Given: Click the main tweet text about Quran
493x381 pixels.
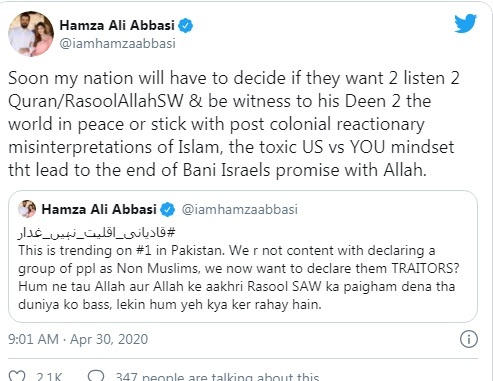Looking at the screenshot, I should pos(234,124).
